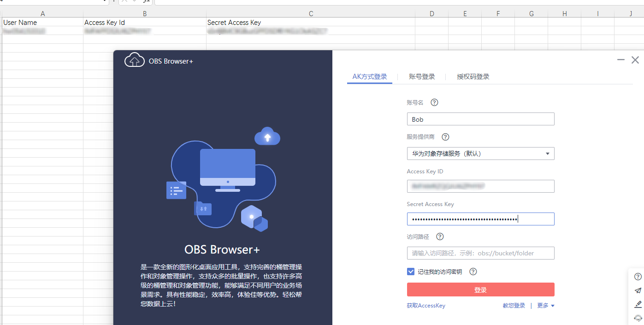Uncheck the 记住我的访问密钥 checkbox
Viewport: 644px width, 325px height.
coord(411,272)
